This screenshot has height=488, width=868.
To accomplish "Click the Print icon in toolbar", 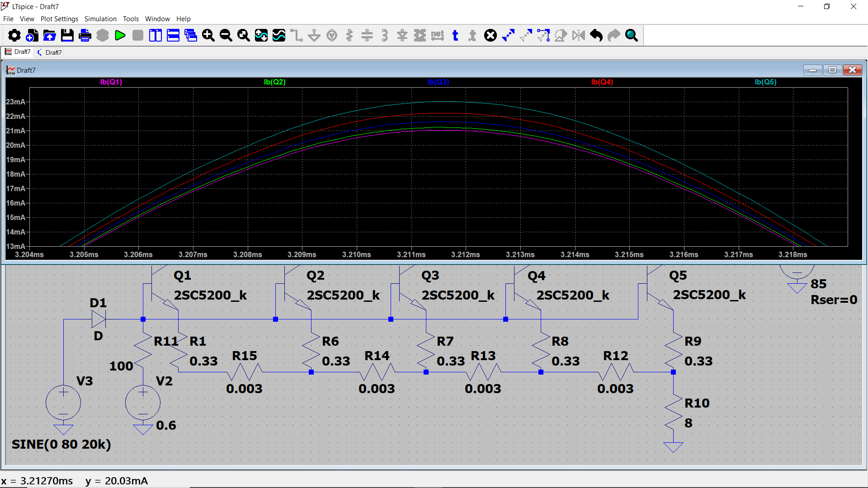I will pos(85,35).
